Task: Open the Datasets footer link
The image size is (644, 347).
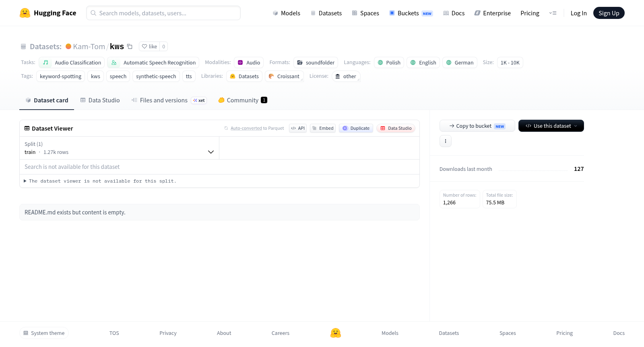Action: coord(449,333)
